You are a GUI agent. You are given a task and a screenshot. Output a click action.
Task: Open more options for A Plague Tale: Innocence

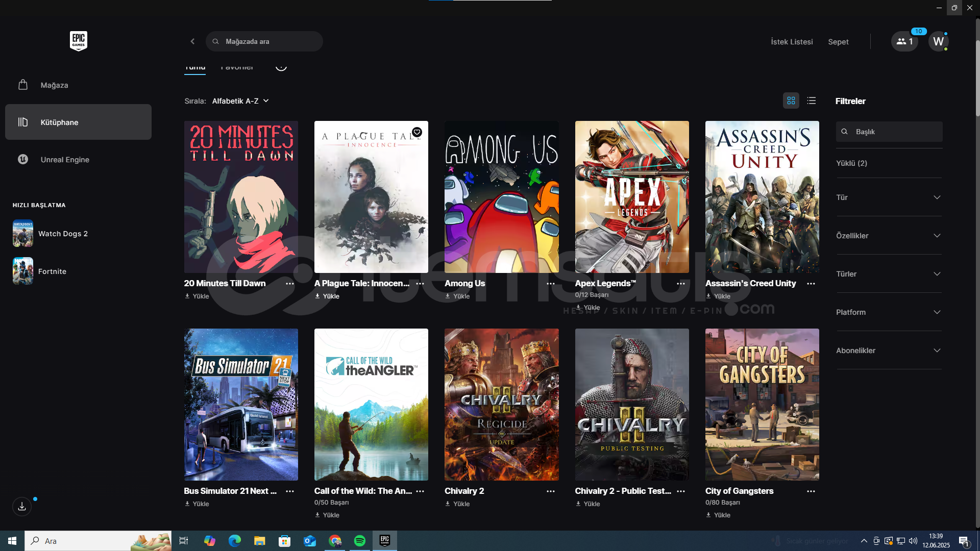coord(420,284)
